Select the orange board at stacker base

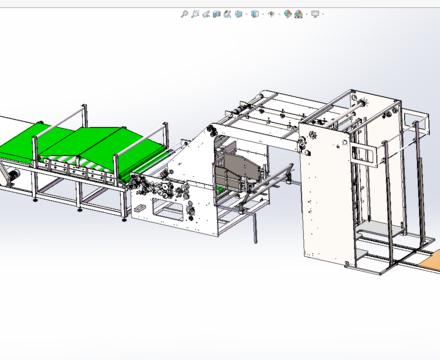pos(431,262)
